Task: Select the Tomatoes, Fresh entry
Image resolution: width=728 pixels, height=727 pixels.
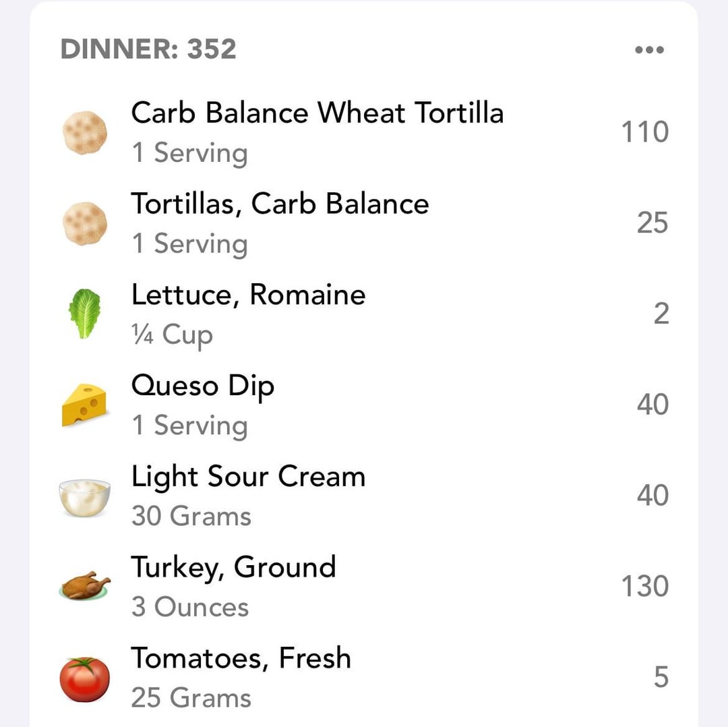Action: [x=364, y=677]
